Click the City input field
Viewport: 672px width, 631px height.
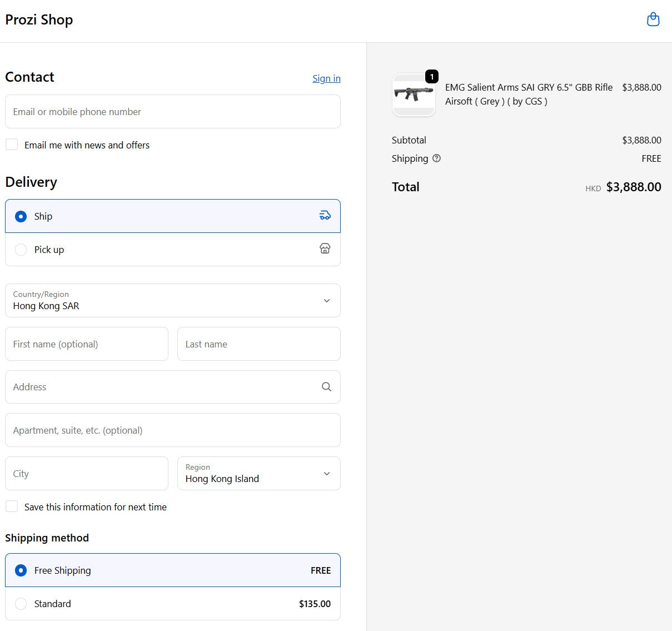coord(86,474)
